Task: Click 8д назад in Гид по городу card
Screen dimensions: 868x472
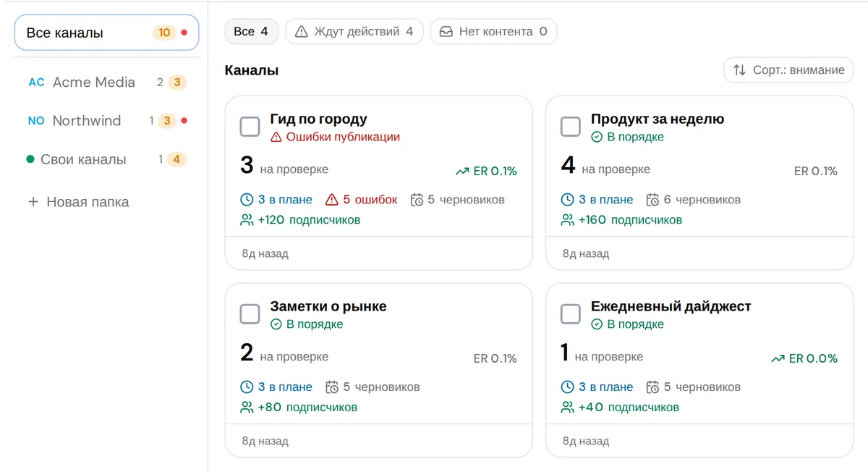Action: (x=265, y=254)
